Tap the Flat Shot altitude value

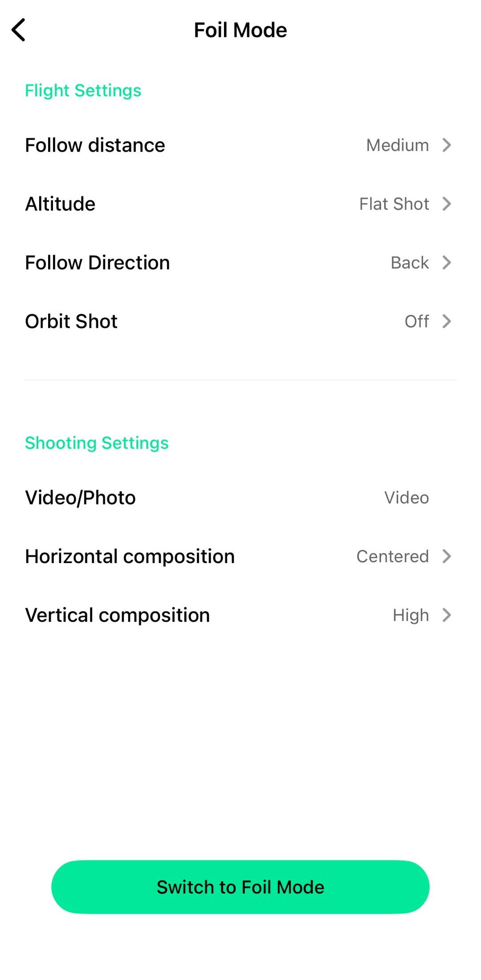[x=394, y=204]
